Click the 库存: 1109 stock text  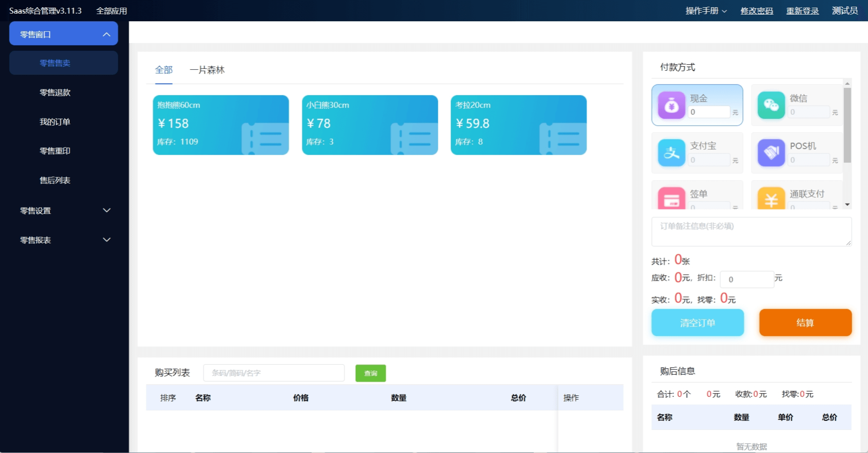click(x=177, y=142)
